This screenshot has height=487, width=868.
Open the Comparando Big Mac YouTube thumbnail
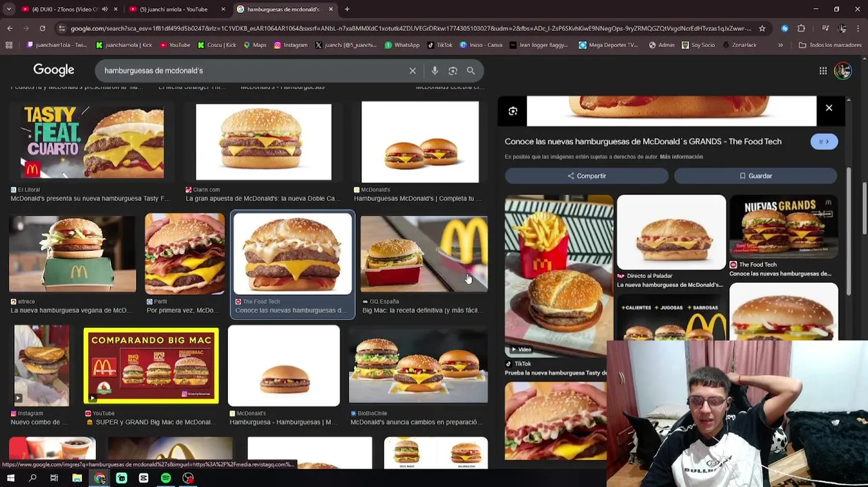151,366
